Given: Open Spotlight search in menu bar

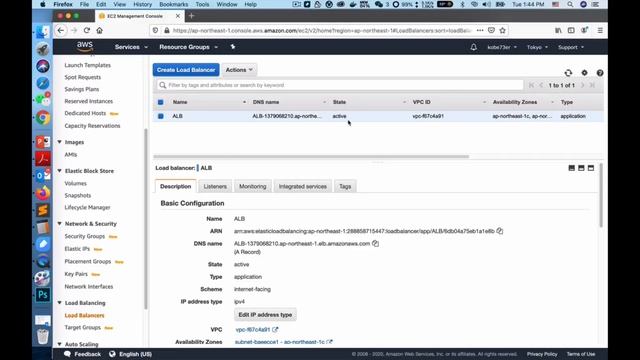Looking at the screenshot, I should tap(570, 4).
